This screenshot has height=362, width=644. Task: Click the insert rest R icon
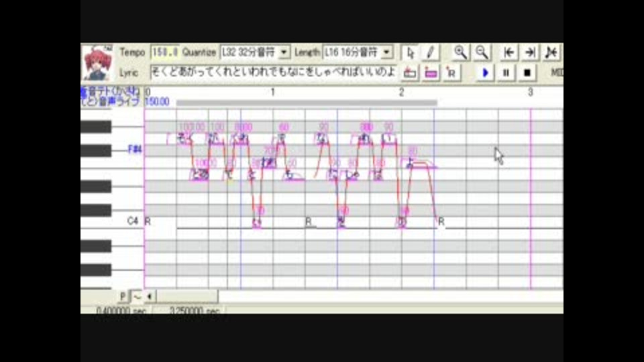[451, 73]
